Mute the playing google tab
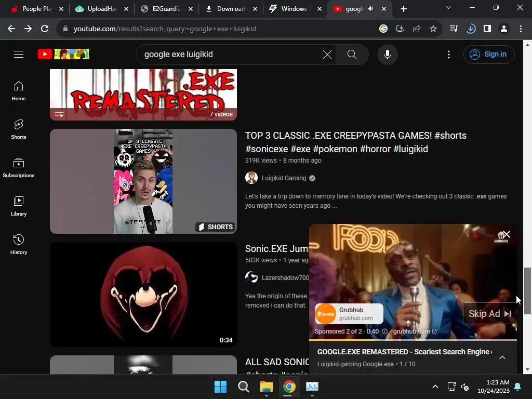The width and height of the screenshot is (532, 399). click(x=370, y=9)
